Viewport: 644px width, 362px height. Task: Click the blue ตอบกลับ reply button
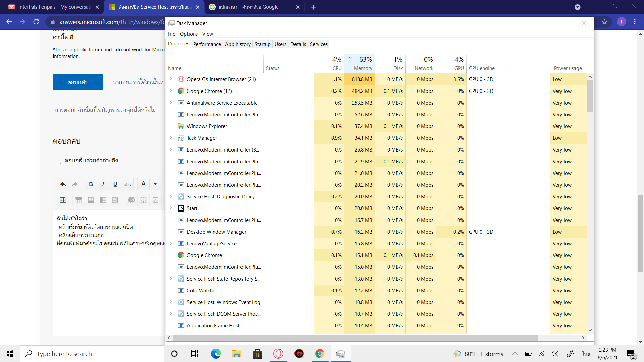click(78, 82)
